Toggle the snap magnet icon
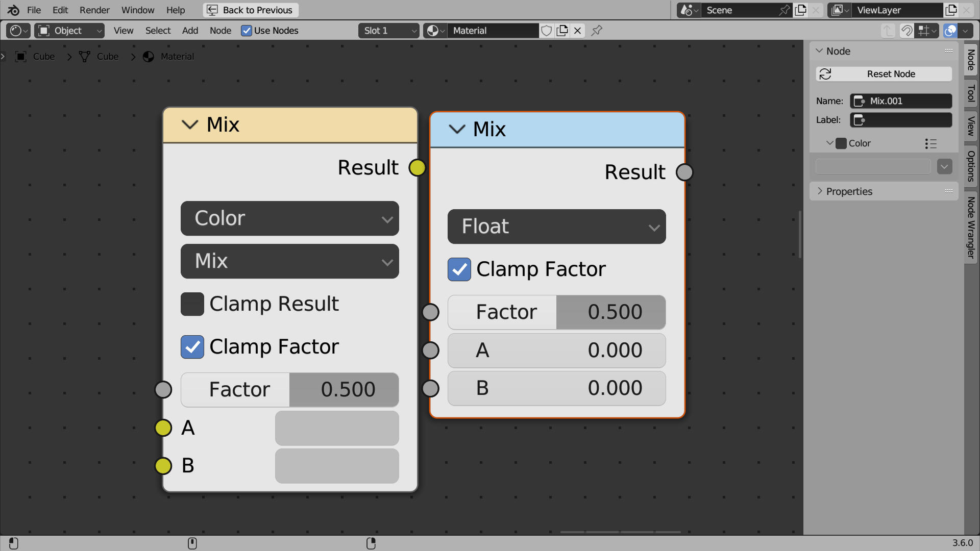 (906, 31)
